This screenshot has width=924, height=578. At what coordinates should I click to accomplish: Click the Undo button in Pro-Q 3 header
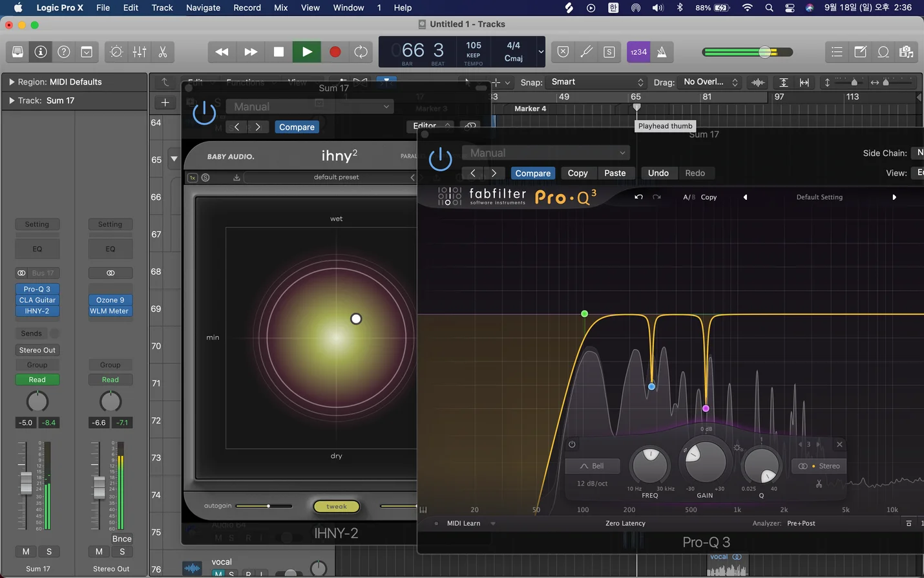click(x=658, y=173)
